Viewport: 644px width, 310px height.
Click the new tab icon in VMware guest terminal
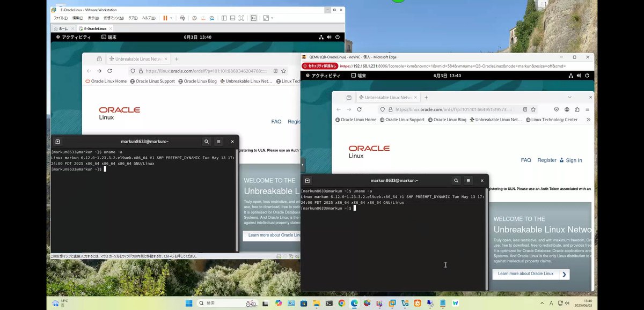(57, 142)
